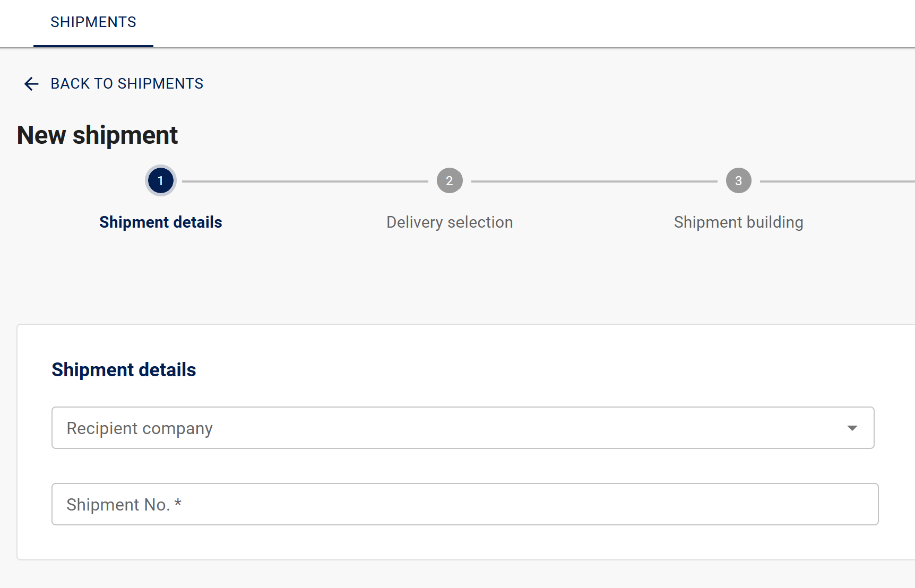
Task: Switch to the SHIPMENTS tab
Action: click(93, 22)
